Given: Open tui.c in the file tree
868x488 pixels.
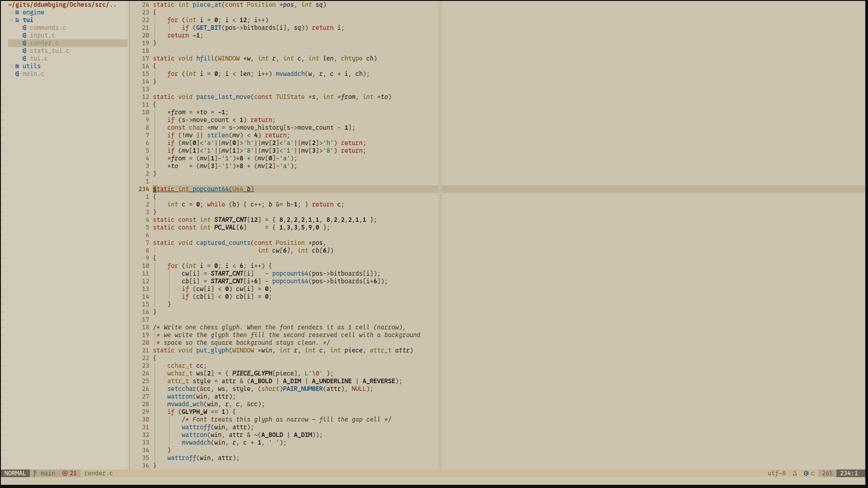Looking at the screenshot, I should tap(39, 58).
